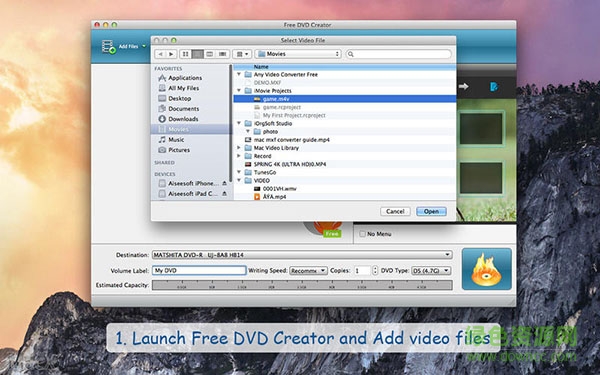
Task: Click the Open button
Action: click(431, 211)
